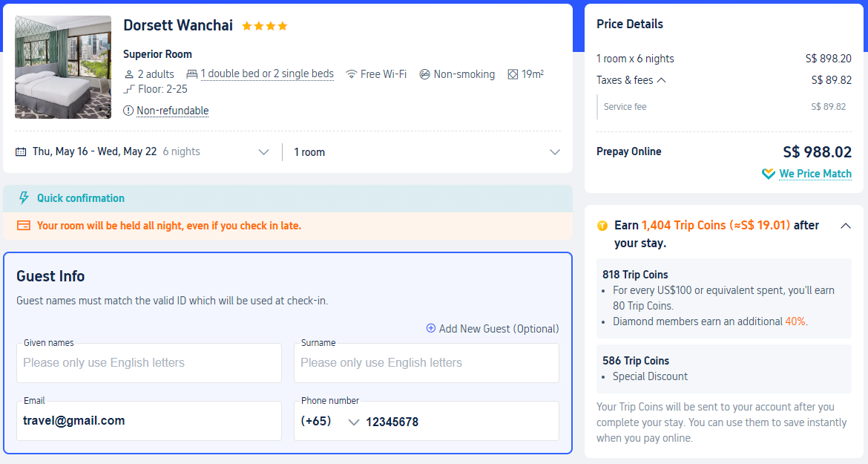Collapse the Taxes & fees breakdown
The width and height of the screenshot is (868, 464).
(661, 80)
